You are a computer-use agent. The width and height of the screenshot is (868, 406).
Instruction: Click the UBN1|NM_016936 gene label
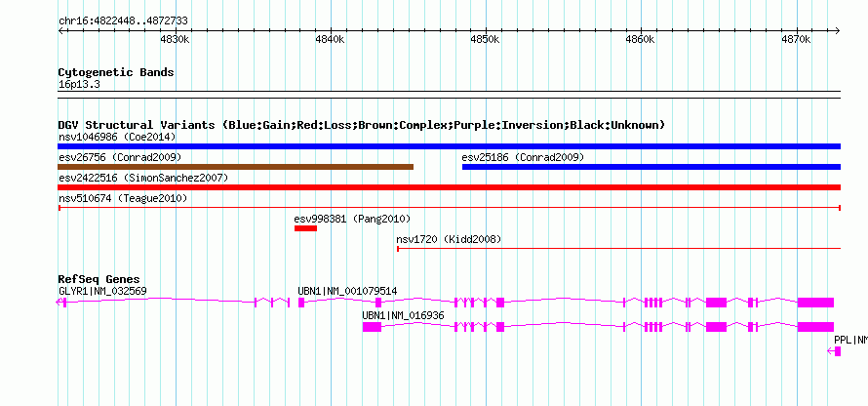pyautogui.click(x=403, y=315)
